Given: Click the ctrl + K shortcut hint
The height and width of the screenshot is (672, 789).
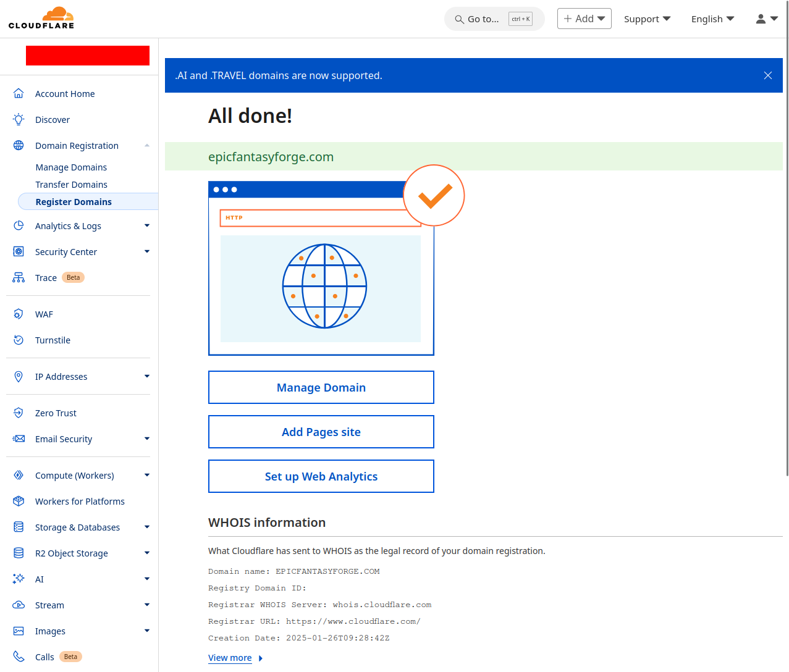Looking at the screenshot, I should tap(520, 19).
